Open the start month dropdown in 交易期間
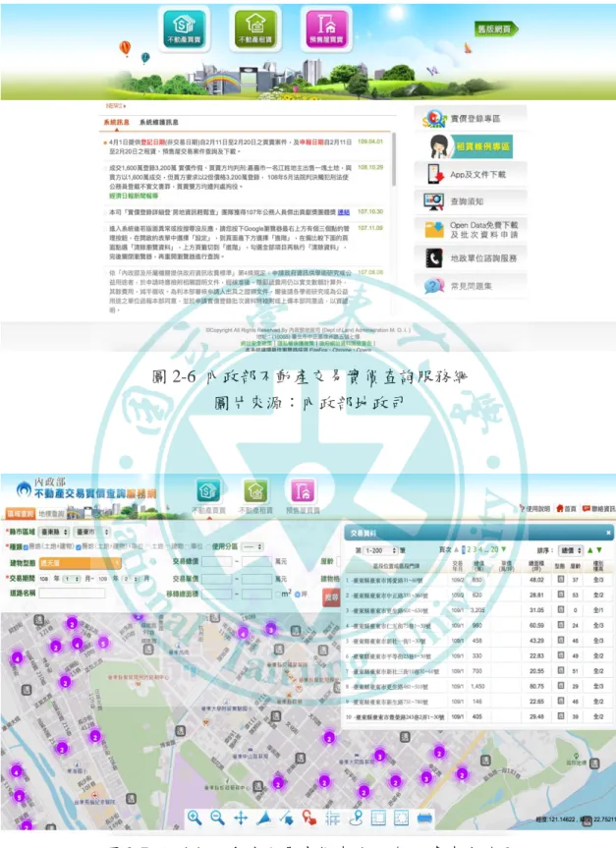The width and height of the screenshot is (616, 848). [72, 579]
